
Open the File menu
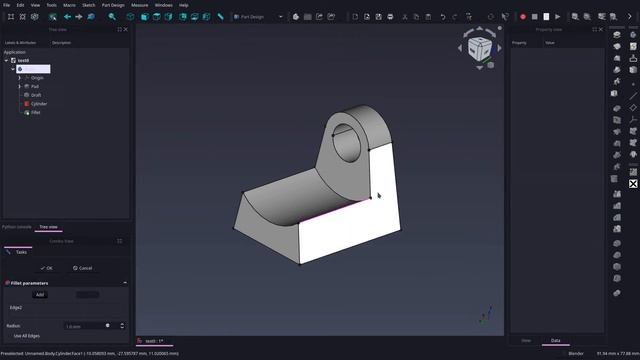pyautogui.click(x=7, y=5)
